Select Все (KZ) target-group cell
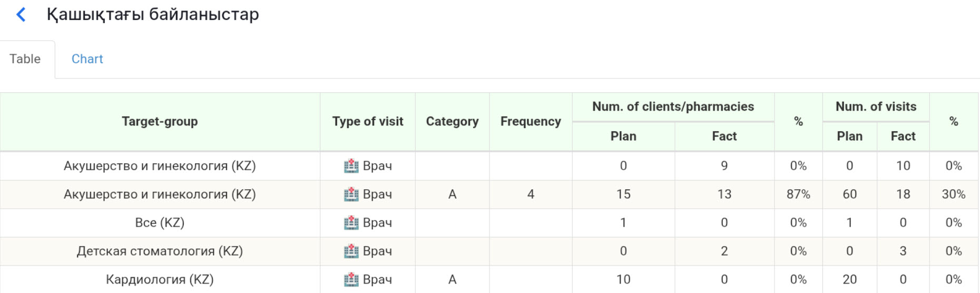980x293 pixels. coord(160,223)
